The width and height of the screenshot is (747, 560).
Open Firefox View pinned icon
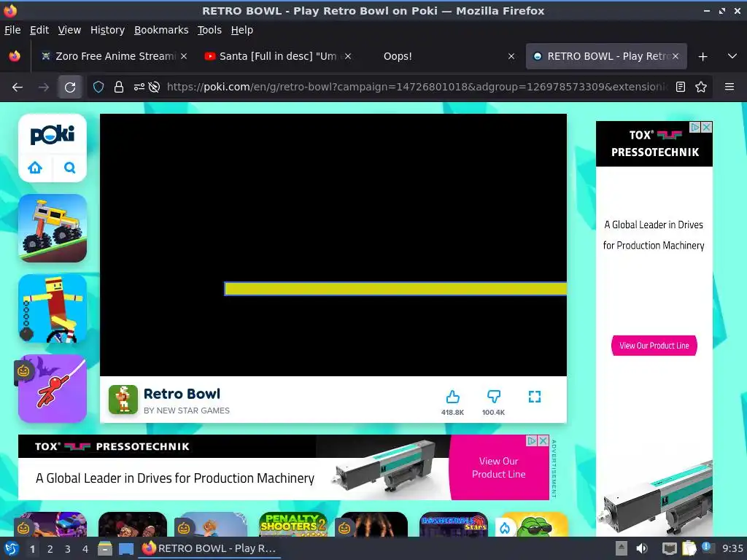pyautogui.click(x=15, y=56)
